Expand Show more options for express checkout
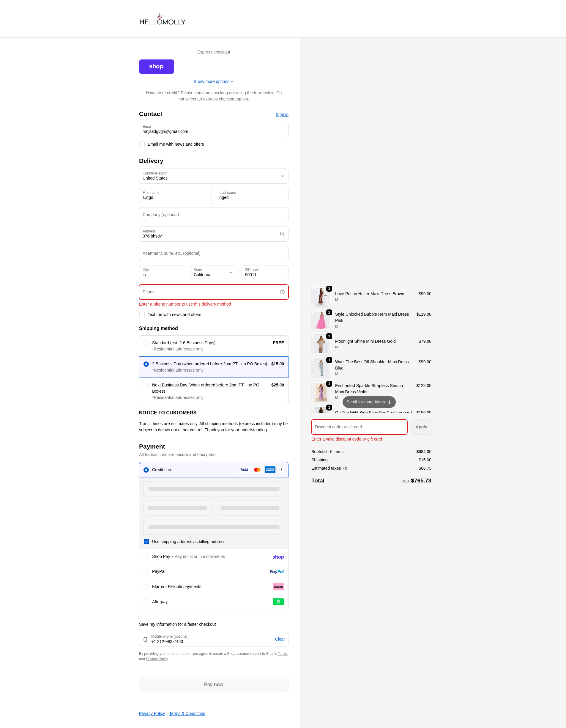 click(x=214, y=81)
